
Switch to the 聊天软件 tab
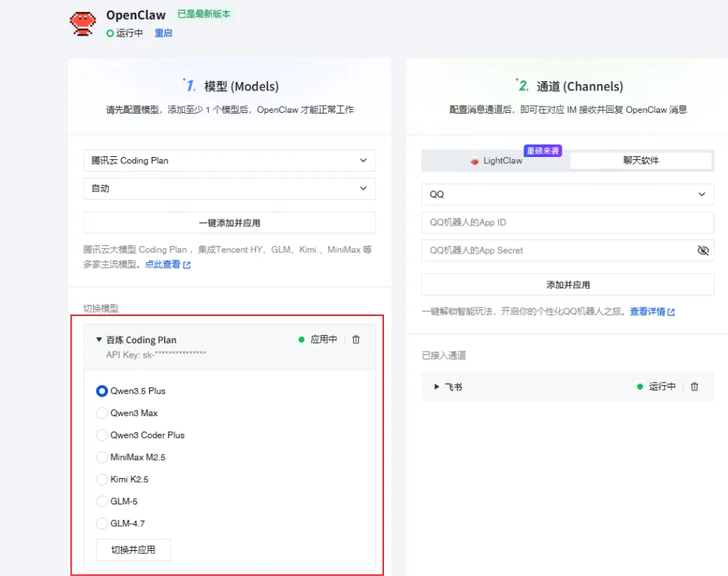[640, 160]
